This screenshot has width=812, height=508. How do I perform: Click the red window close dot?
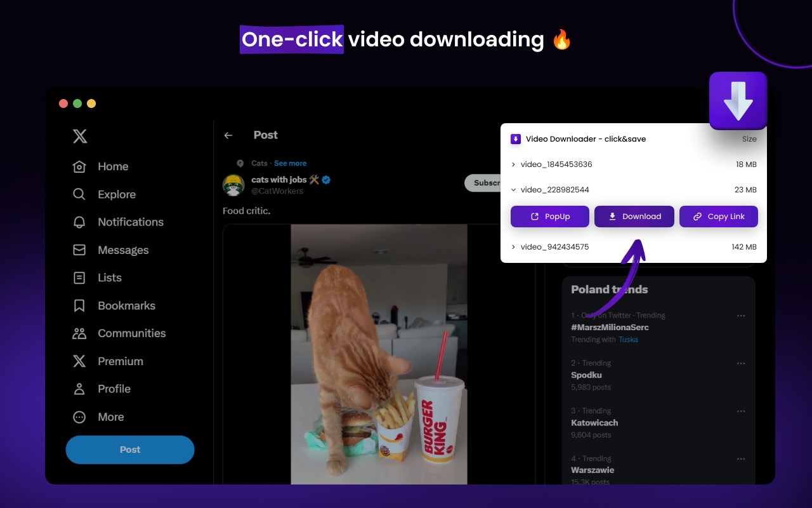pos(63,104)
